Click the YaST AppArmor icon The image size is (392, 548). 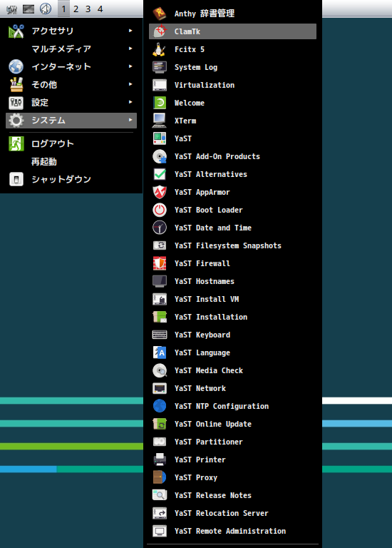point(160,192)
